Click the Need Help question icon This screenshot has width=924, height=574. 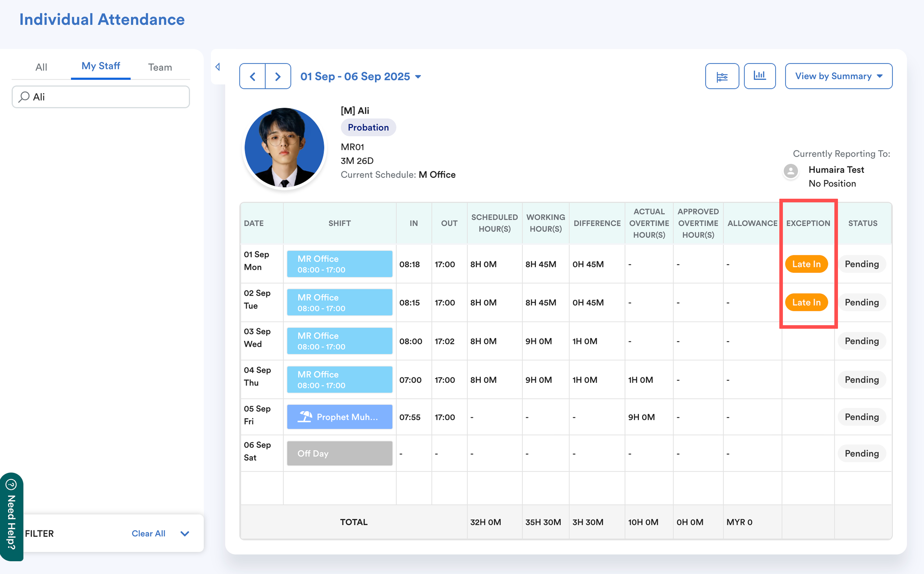[x=11, y=484]
